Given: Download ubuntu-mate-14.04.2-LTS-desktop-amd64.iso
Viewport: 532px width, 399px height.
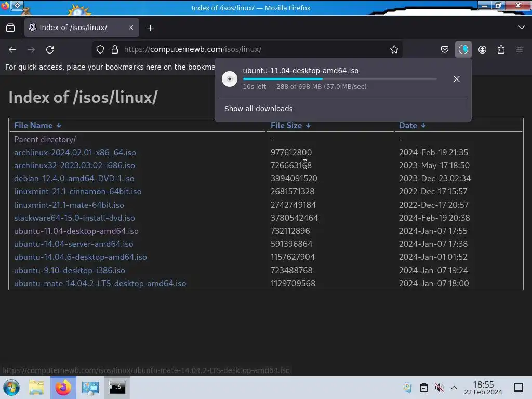Looking at the screenshot, I should pyautogui.click(x=100, y=283).
